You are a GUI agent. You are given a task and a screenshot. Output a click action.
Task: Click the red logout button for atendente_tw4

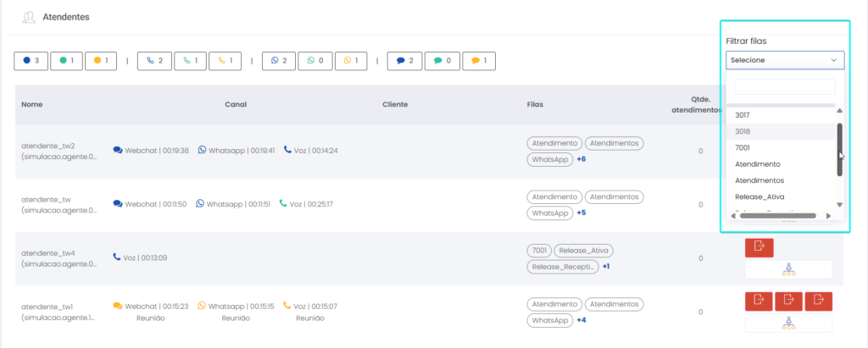tap(759, 247)
